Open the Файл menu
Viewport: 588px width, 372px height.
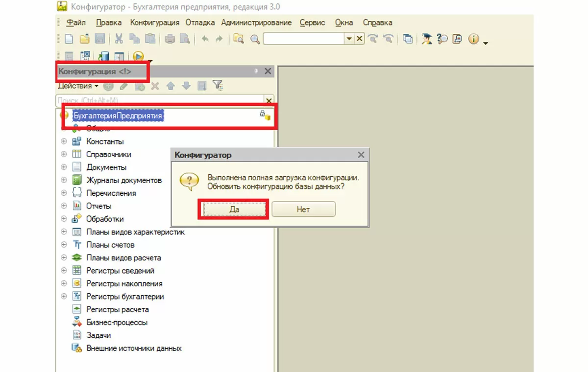(x=76, y=23)
